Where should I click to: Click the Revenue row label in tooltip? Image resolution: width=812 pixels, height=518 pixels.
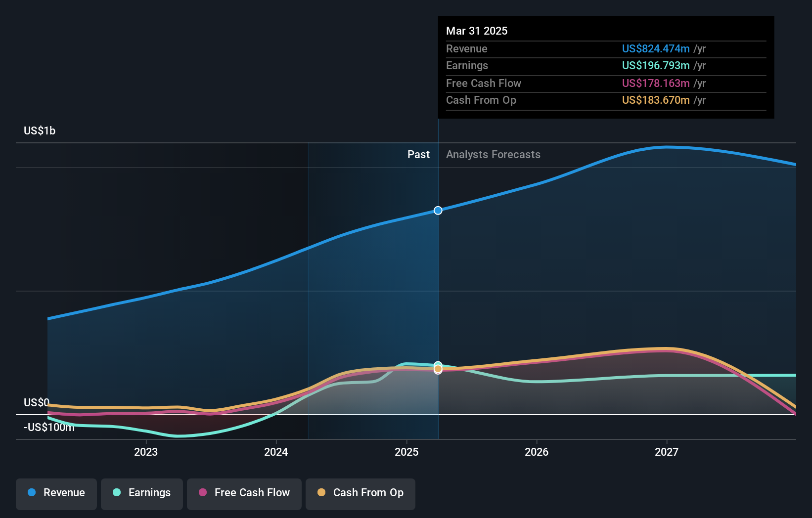pyautogui.click(x=466, y=48)
